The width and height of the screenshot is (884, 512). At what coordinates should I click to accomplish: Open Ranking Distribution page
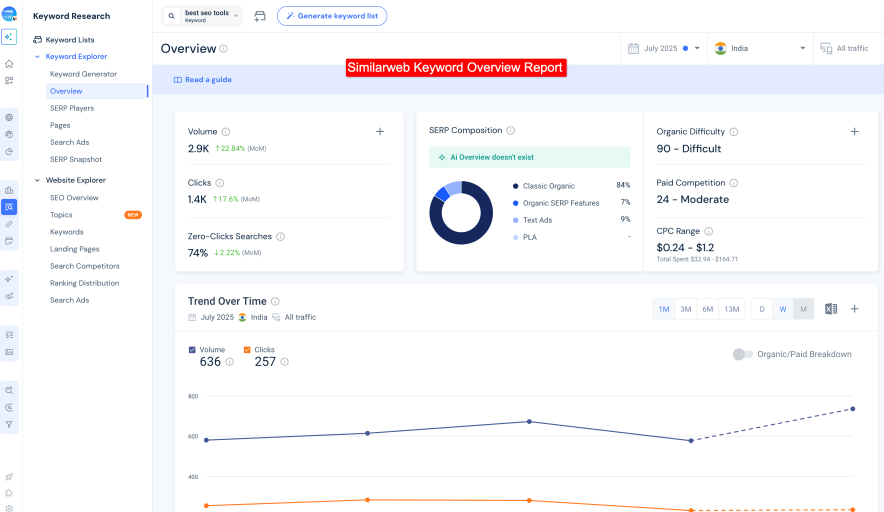[x=85, y=283]
